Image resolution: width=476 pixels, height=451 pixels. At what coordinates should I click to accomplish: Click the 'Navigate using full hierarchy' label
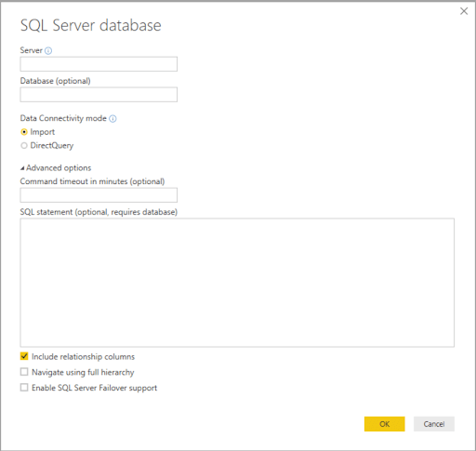tap(83, 372)
